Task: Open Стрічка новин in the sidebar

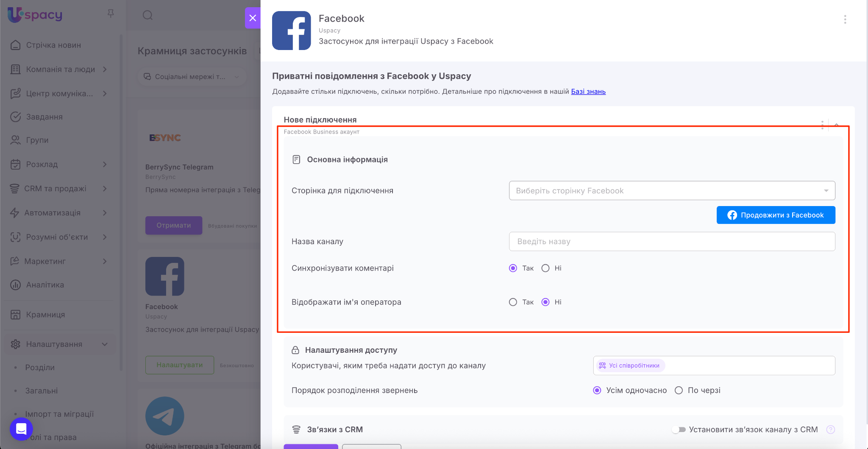Action: point(53,45)
